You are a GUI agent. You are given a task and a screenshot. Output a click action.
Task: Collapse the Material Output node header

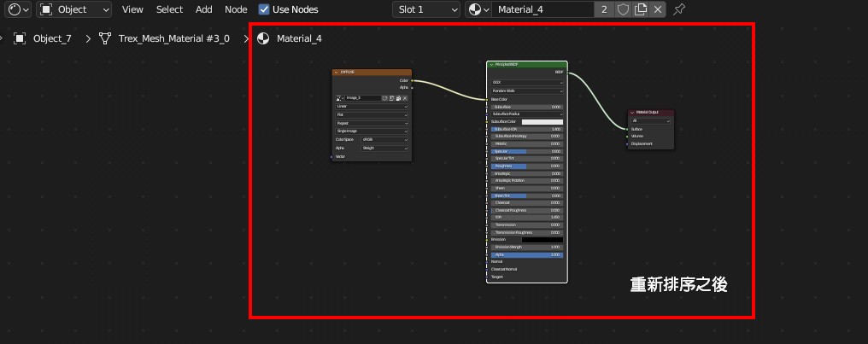tap(632, 112)
